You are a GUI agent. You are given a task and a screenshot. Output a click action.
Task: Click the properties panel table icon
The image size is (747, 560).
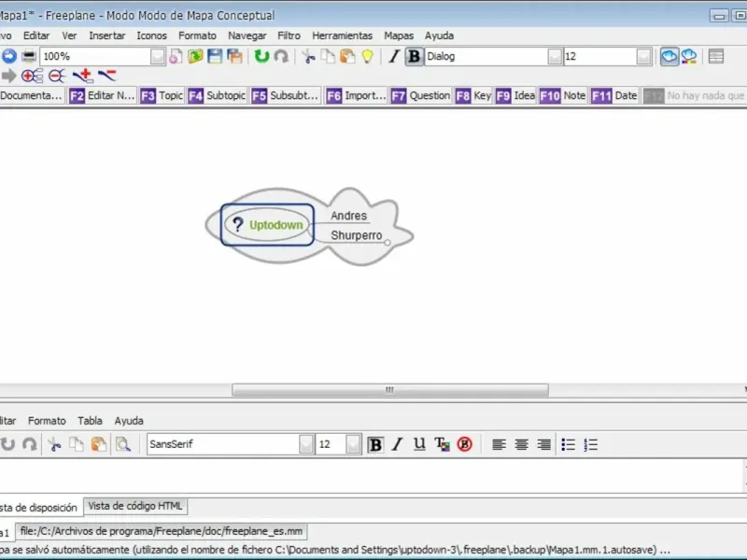tap(716, 56)
